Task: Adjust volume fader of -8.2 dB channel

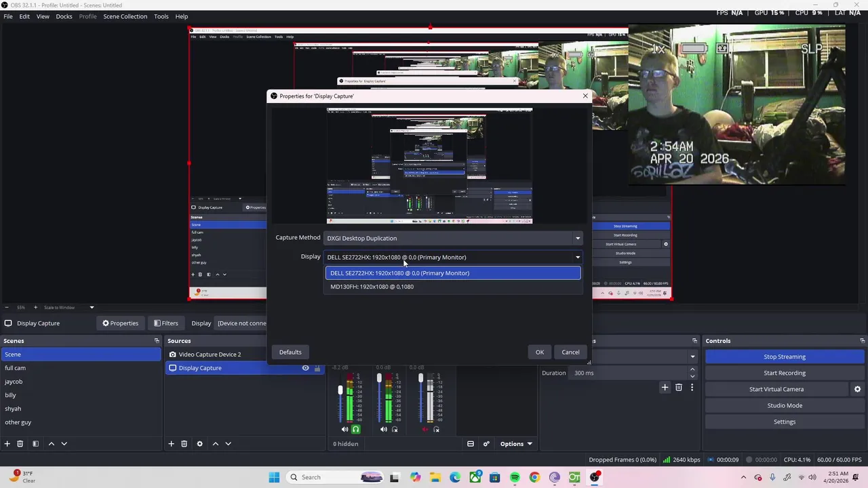Action: point(340,390)
